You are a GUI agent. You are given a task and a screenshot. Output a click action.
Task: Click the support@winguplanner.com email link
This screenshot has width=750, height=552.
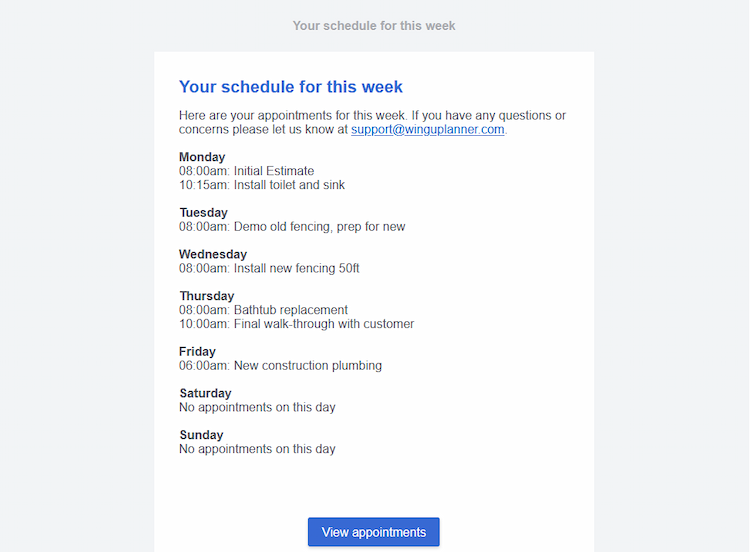point(428,130)
